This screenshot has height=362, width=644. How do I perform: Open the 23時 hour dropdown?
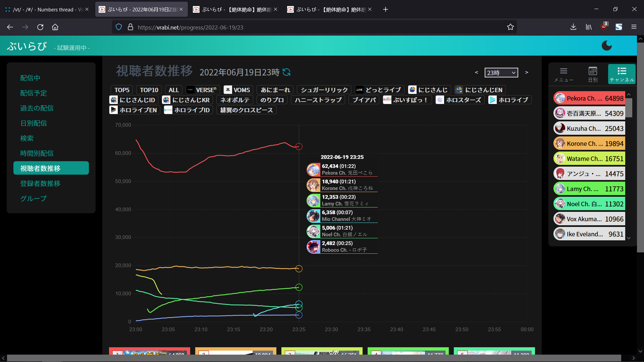click(501, 73)
